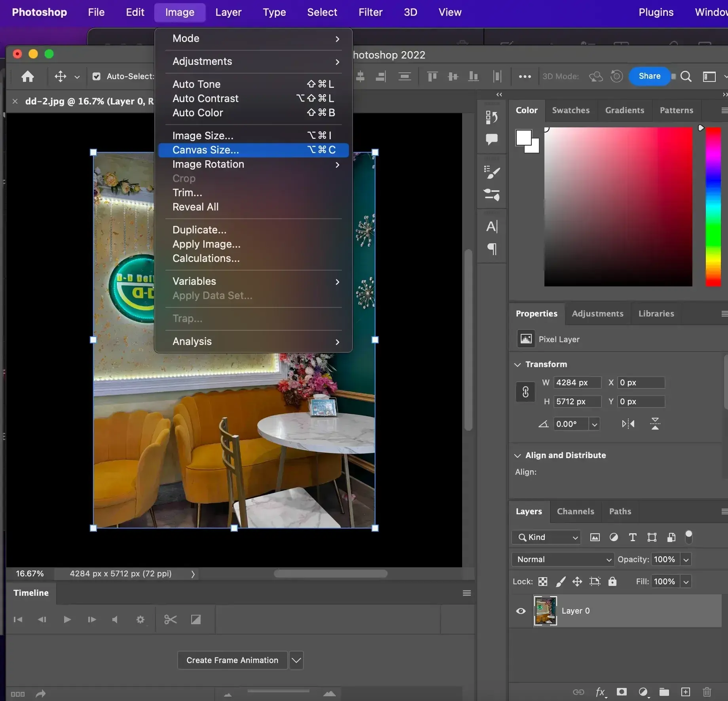
Task: Open the Character panel icon
Action: tap(491, 227)
